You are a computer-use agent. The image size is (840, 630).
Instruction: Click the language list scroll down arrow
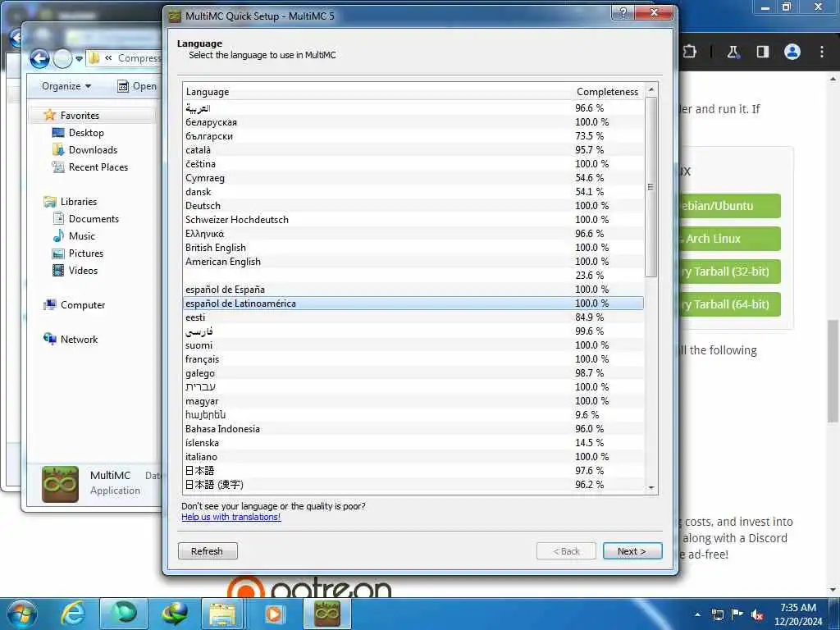pyautogui.click(x=651, y=487)
